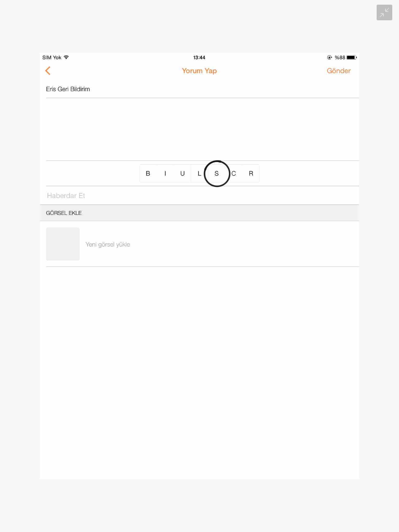Toggle italic with the I button

pos(165,174)
